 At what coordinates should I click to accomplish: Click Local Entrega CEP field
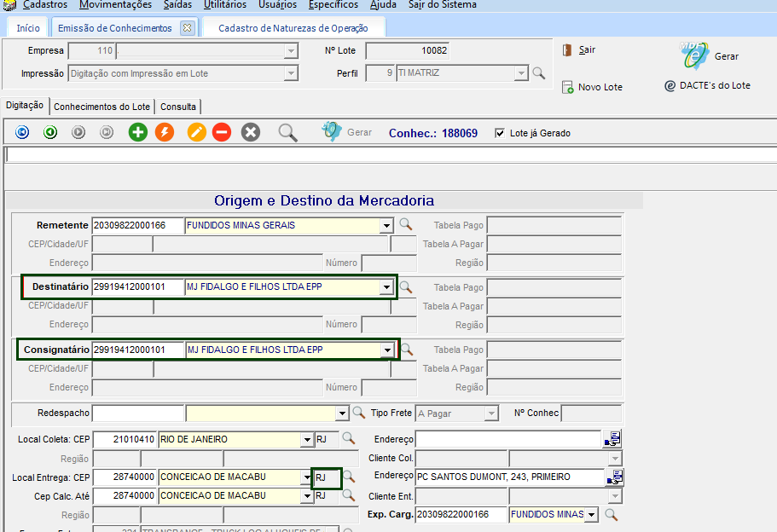125,477
